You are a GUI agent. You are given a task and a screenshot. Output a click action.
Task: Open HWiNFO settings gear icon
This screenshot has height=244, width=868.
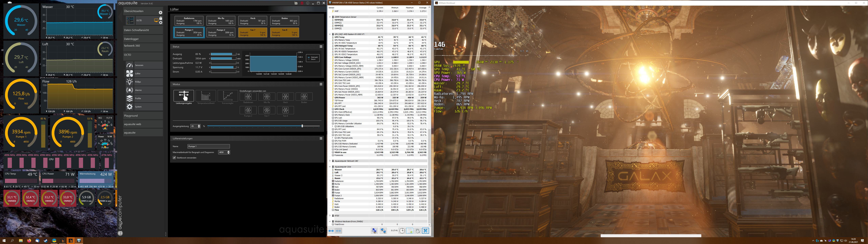[418, 231]
